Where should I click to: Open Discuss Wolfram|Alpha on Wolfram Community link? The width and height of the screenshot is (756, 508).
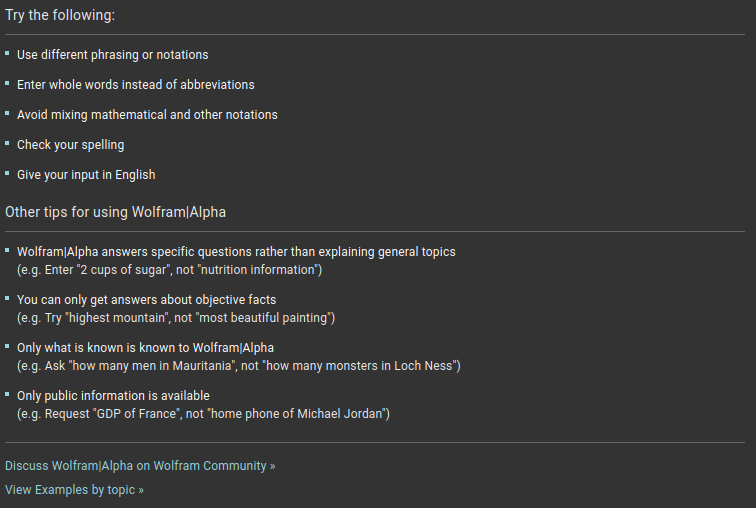click(140, 466)
